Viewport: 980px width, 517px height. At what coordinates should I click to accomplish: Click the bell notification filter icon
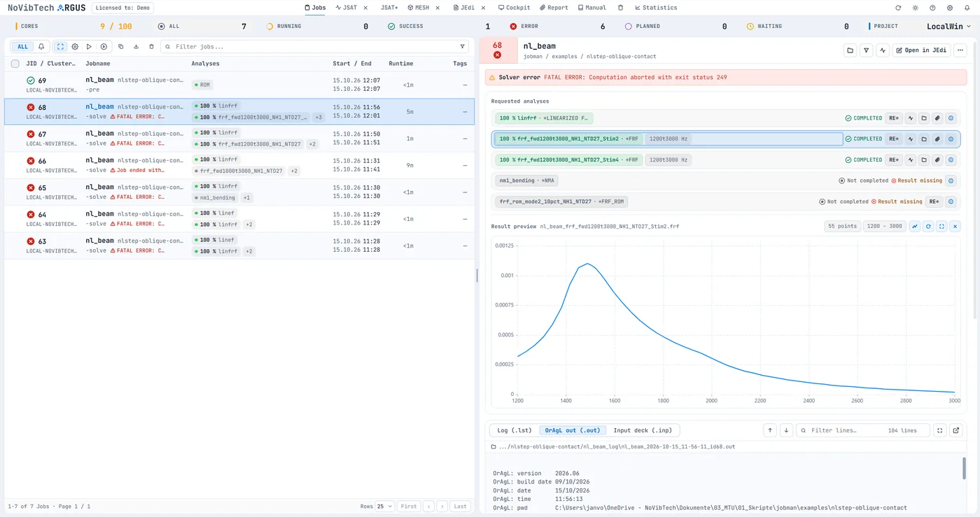coord(41,47)
